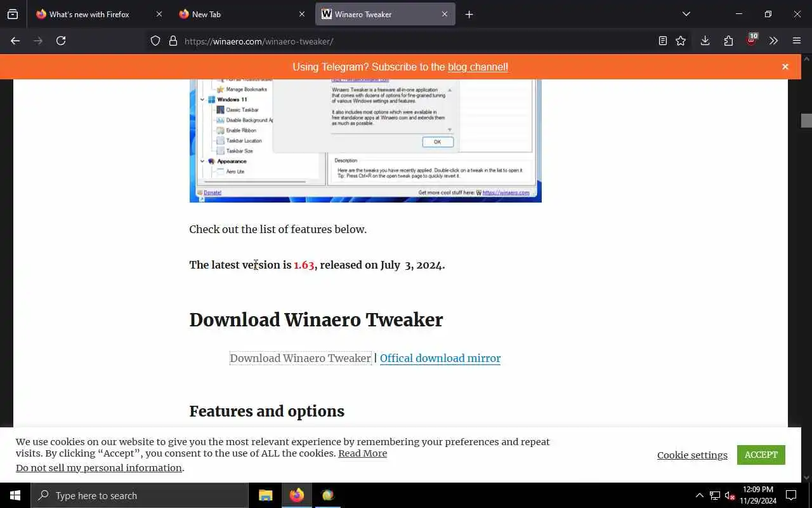The height and width of the screenshot is (508, 812).
Task: Click the Download Winaero Tweaker heading
Action: pos(316,320)
